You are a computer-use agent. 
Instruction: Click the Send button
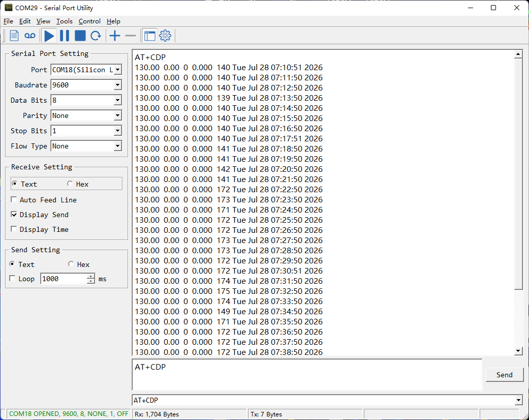pos(505,375)
